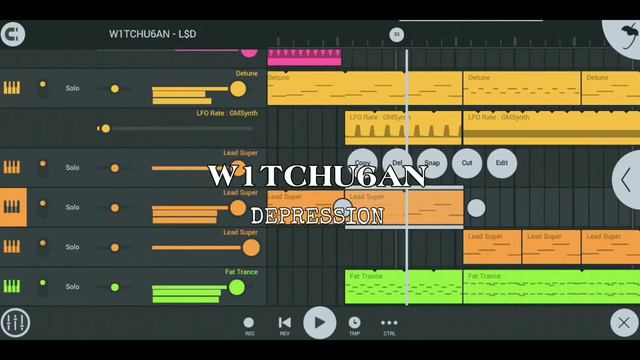Start recording with REC button

point(249,326)
